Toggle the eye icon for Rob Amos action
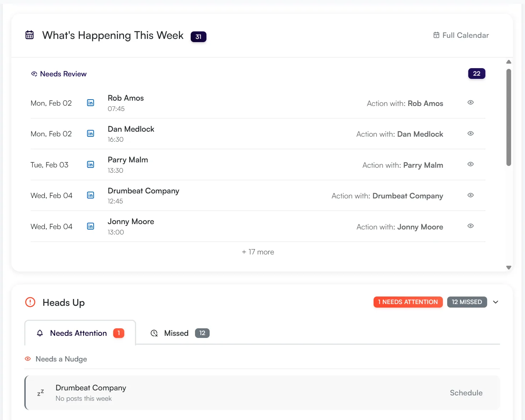Viewport: 525px width, 420px height. pyautogui.click(x=470, y=103)
